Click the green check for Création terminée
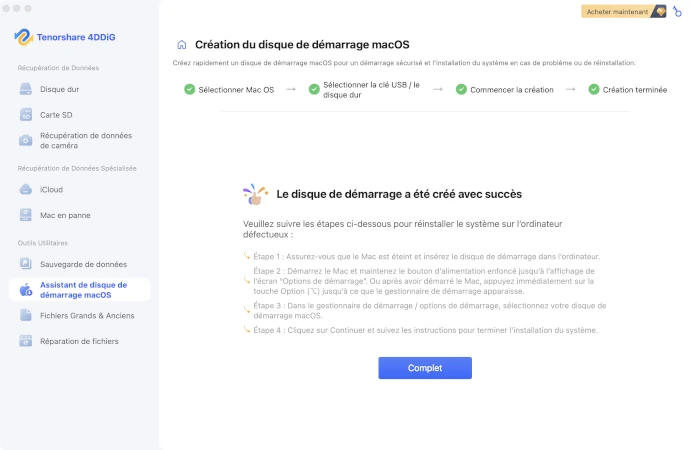Viewport: 691px width, 450px height. coord(594,89)
